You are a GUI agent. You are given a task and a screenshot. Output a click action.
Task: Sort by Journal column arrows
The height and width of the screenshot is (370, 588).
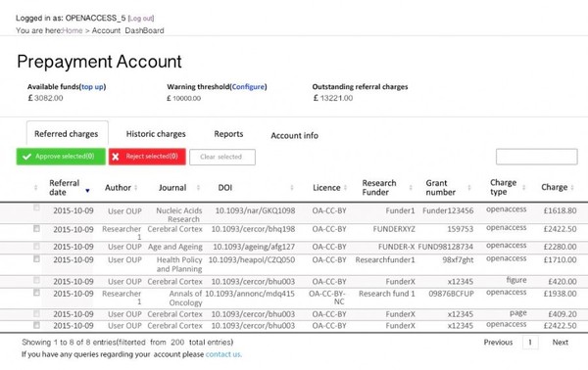198,188
